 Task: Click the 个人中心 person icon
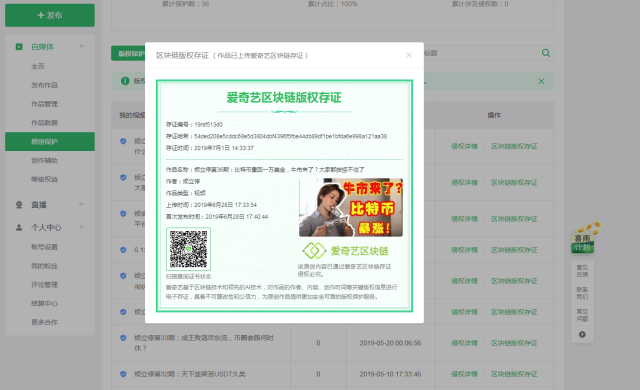(x=19, y=227)
